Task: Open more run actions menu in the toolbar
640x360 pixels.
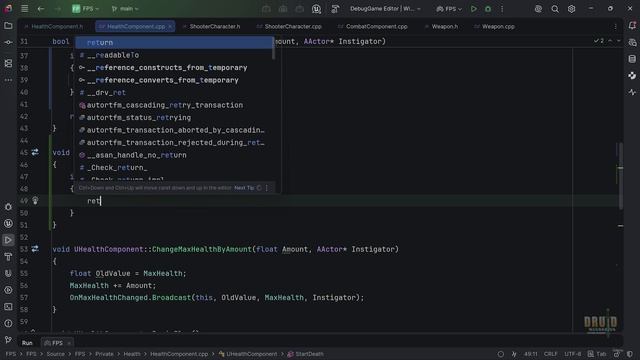Action: pyautogui.click(x=502, y=9)
